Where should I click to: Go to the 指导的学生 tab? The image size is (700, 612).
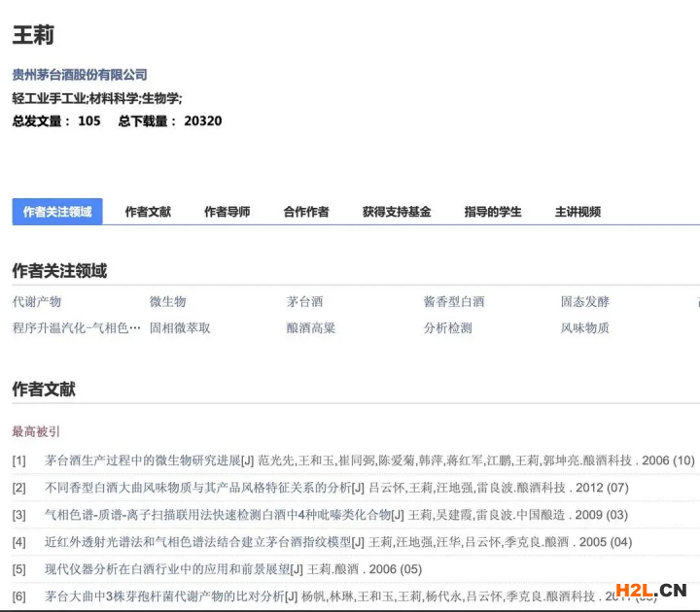pyautogui.click(x=492, y=212)
